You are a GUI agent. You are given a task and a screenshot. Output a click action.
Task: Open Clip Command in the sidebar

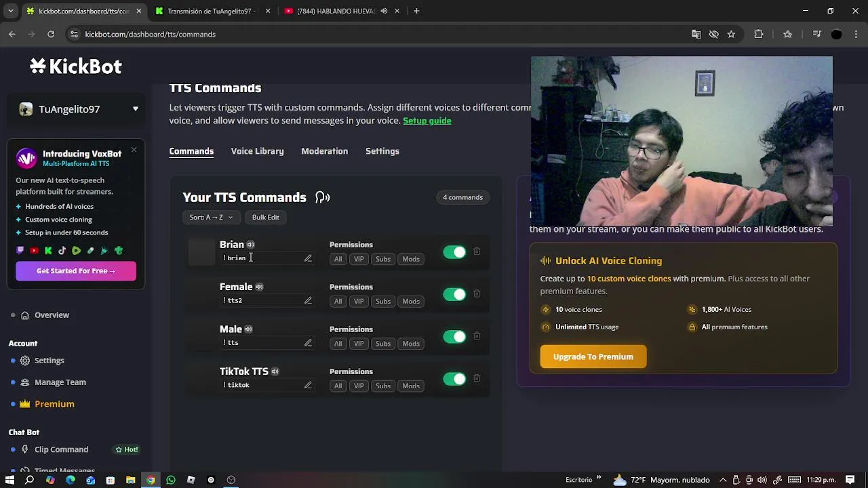[x=61, y=449]
